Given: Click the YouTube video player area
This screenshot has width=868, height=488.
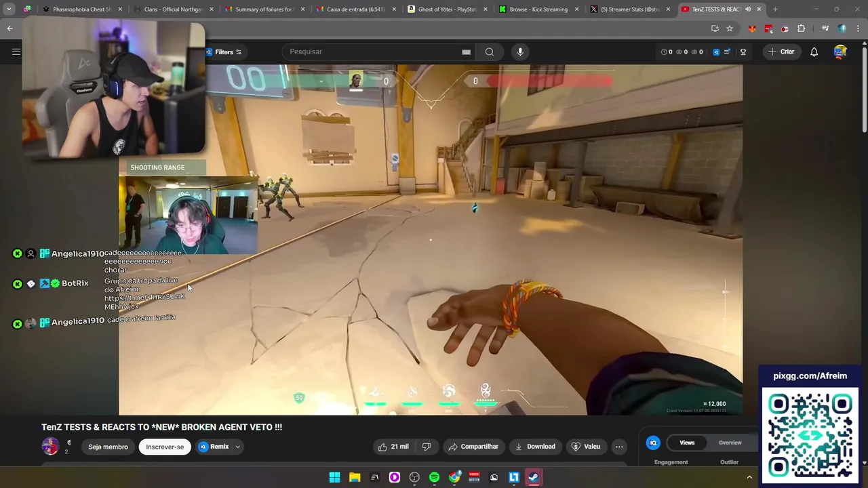Looking at the screenshot, I should pyautogui.click(x=431, y=239).
